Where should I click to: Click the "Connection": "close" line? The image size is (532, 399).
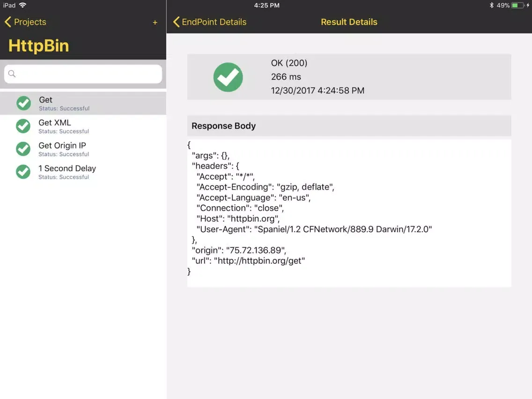240,208
